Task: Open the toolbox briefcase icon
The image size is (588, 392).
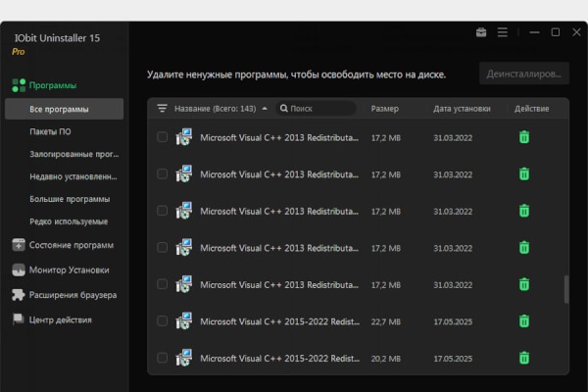Action: click(x=481, y=32)
